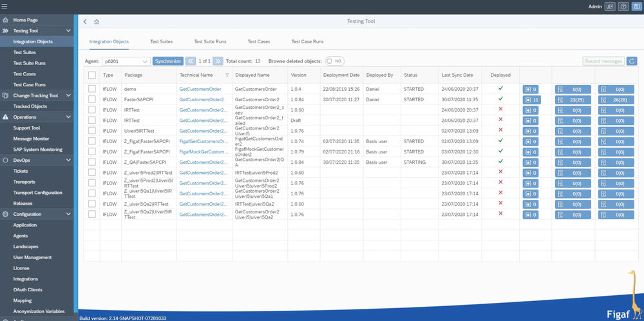Check the box for the Z_uiveri5Qa2|IRTTest row
The width and height of the screenshot is (644, 321).
(92, 204)
